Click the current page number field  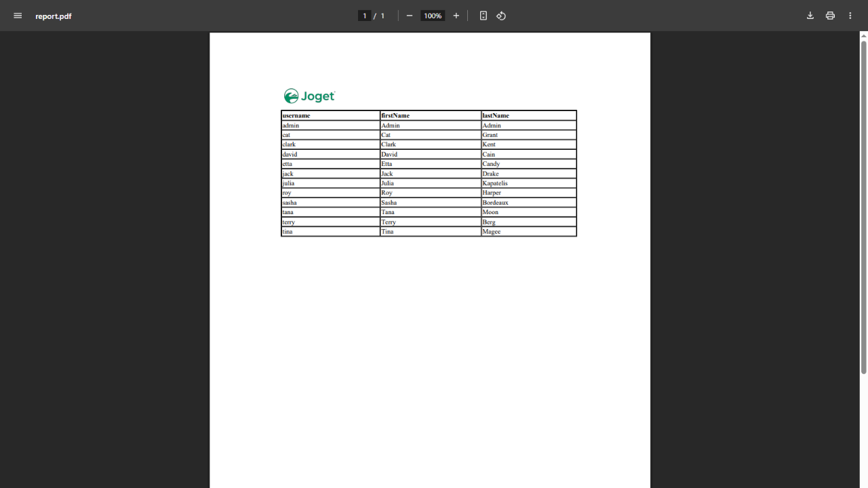pos(364,16)
